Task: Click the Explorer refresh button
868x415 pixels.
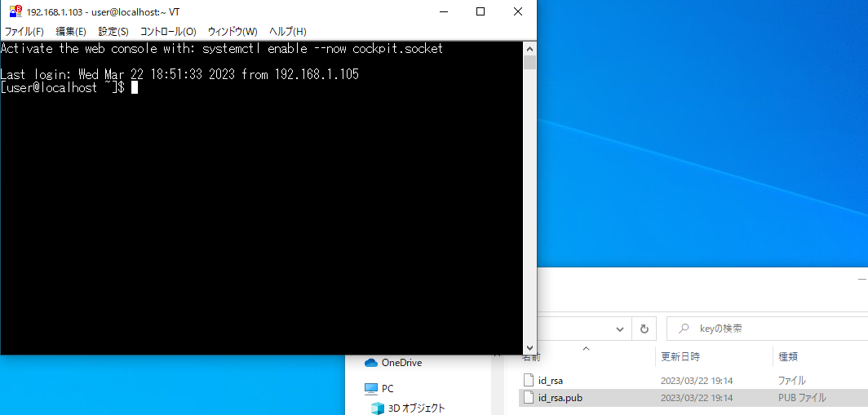Action: point(644,329)
